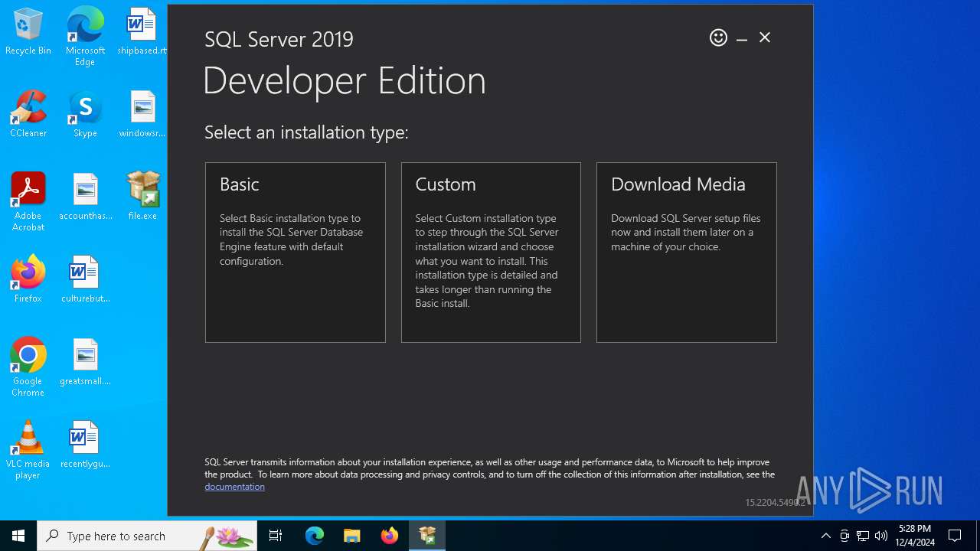Click the smiley feedback icon
Viewport: 980px width, 551px height.
(x=718, y=37)
